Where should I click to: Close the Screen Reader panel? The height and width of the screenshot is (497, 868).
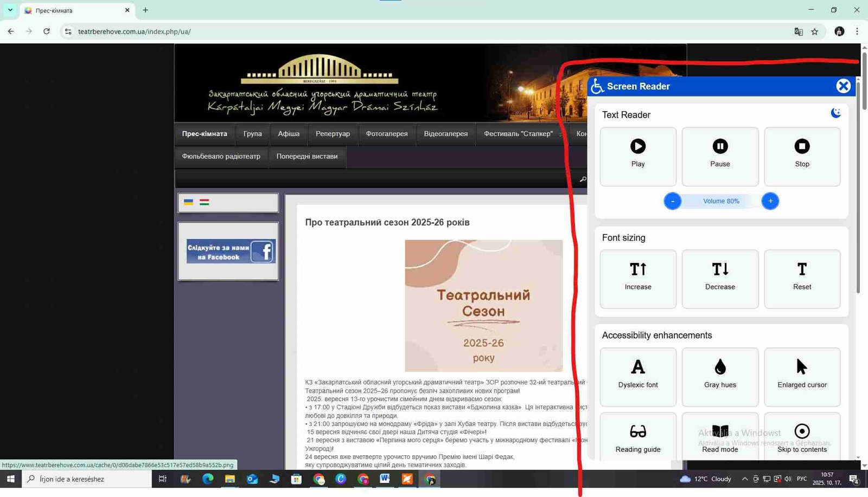coord(843,86)
